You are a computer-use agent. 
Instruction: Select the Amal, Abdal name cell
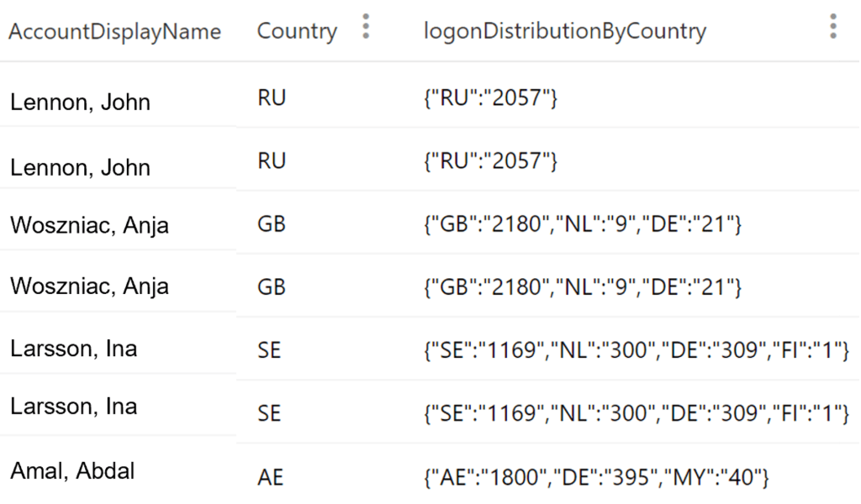(72, 471)
